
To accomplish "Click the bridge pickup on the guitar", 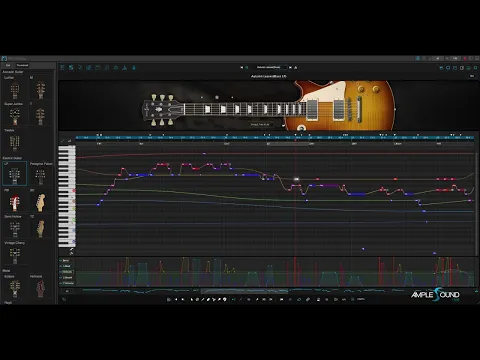I will tap(338, 109).
